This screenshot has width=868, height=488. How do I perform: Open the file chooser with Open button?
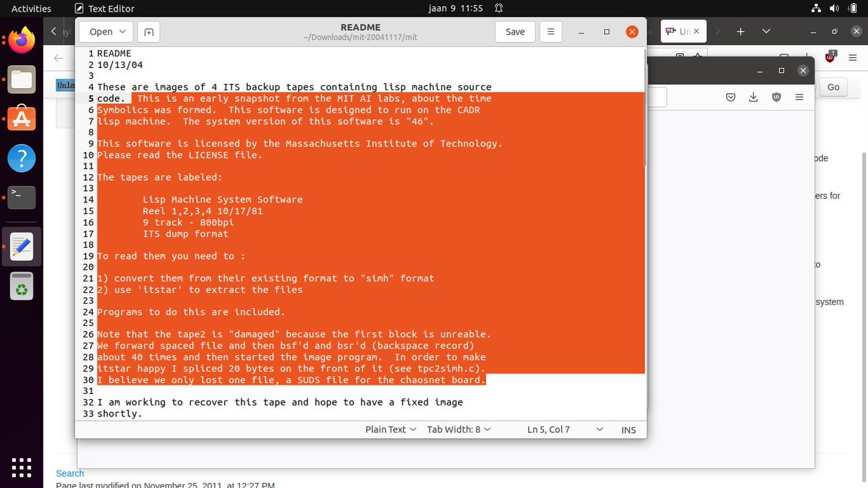pyautogui.click(x=107, y=32)
